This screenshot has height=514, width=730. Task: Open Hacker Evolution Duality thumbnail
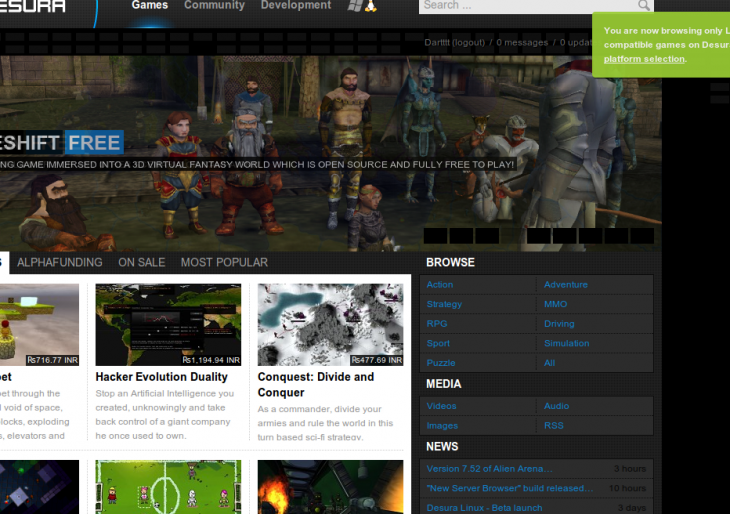168,325
